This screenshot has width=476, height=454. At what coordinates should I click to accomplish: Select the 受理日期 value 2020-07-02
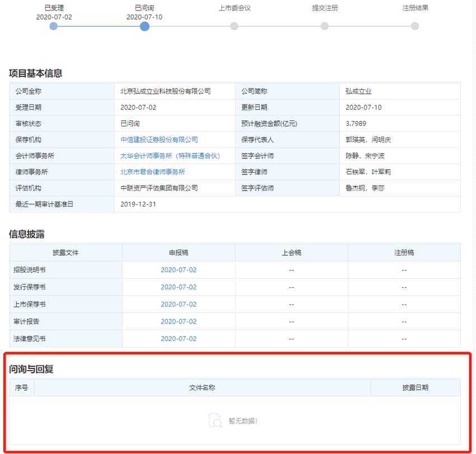[x=138, y=107]
